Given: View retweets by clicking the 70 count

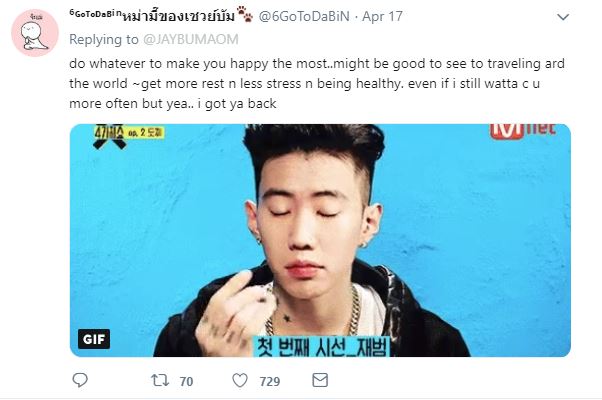Looking at the screenshot, I should [x=186, y=381].
